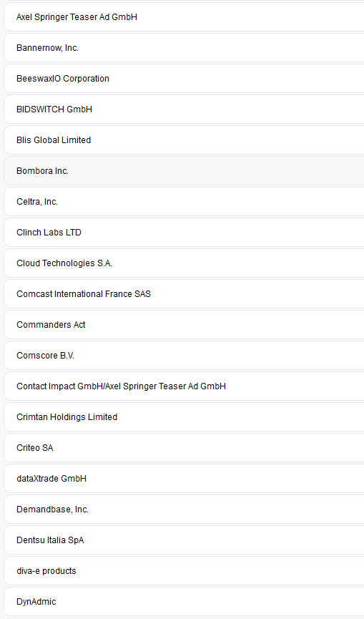
Task: Select BeeswaxIO Corporation from the list
Action: 184,79
